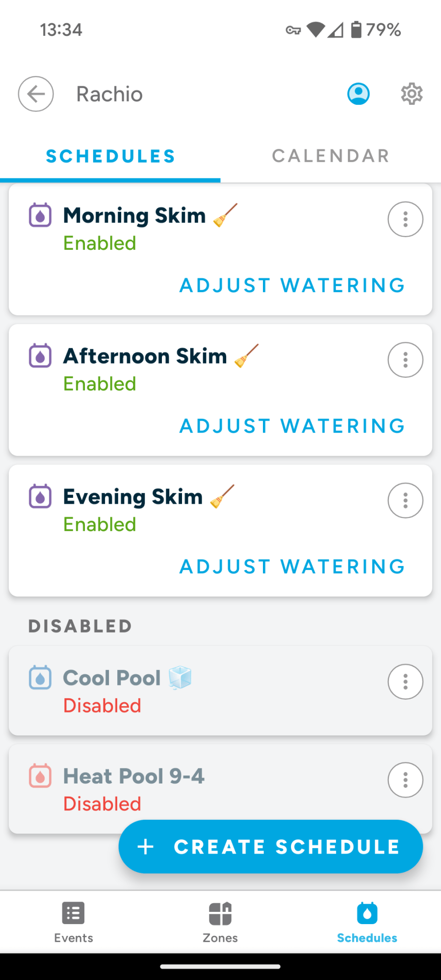
Task: Select Schedules in bottom navigation
Action: (x=367, y=922)
